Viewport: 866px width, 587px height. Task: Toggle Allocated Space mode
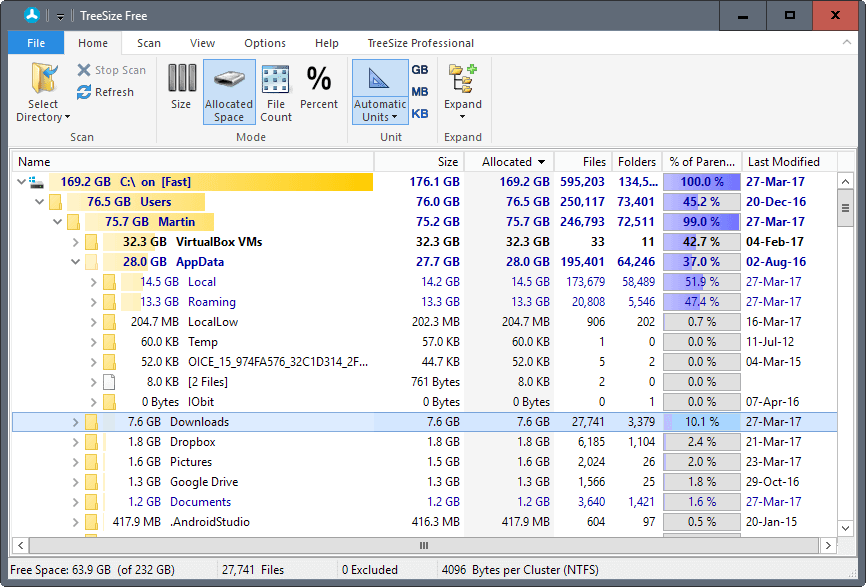point(229,92)
